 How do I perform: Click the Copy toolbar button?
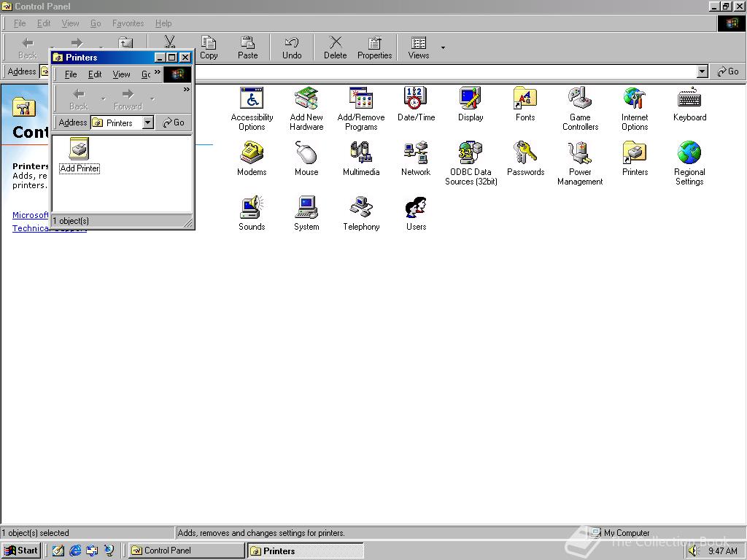[209, 47]
